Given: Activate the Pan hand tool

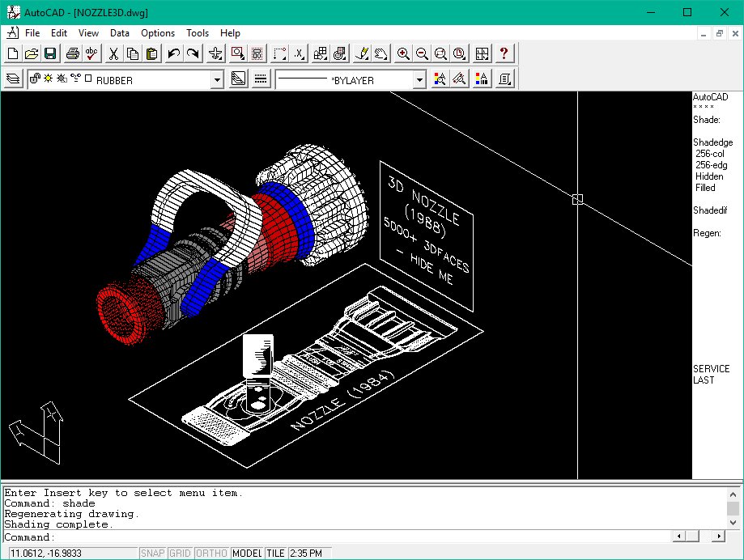Looking at the screenshot, I should 381,53.
